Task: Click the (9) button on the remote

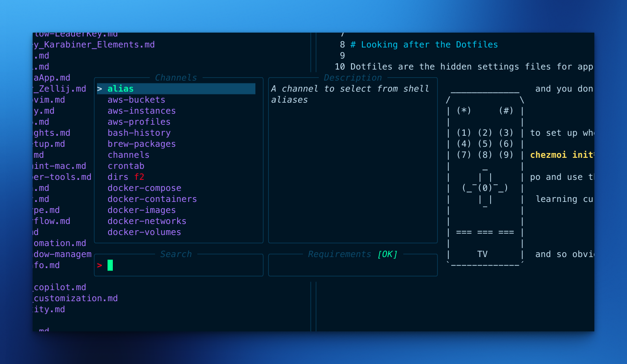Action: pos(506,155)
